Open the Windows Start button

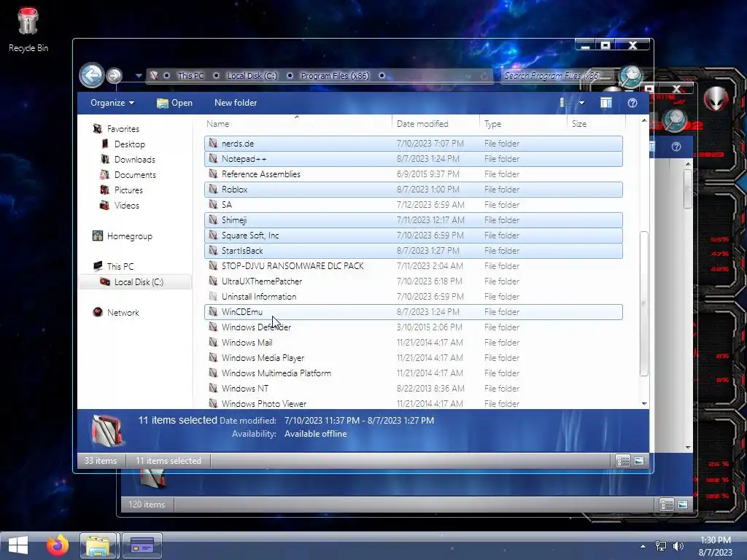coord(18,545)
